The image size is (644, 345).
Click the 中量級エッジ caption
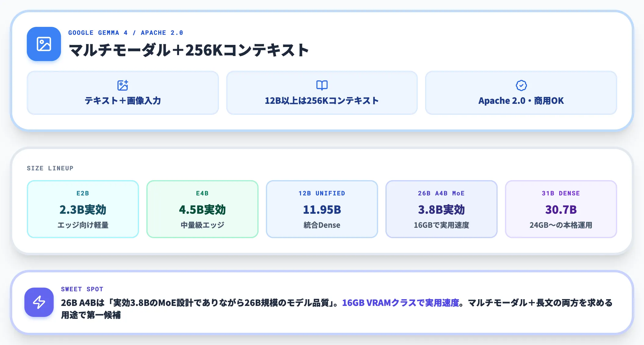click(202, 225)
